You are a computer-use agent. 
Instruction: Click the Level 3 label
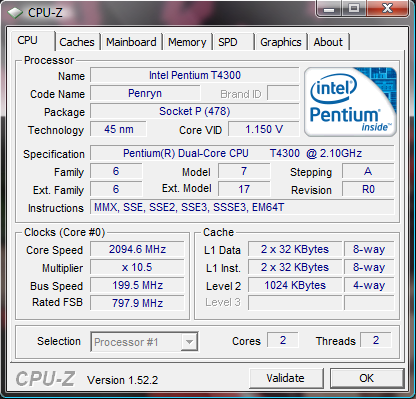(223, 302)
